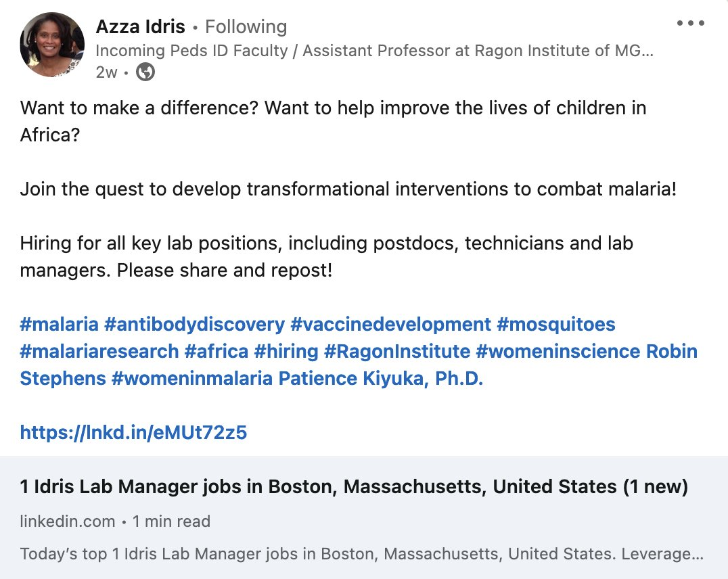
Task: Click the #womeninmalaria hashtag
Action: coord(192,379)
